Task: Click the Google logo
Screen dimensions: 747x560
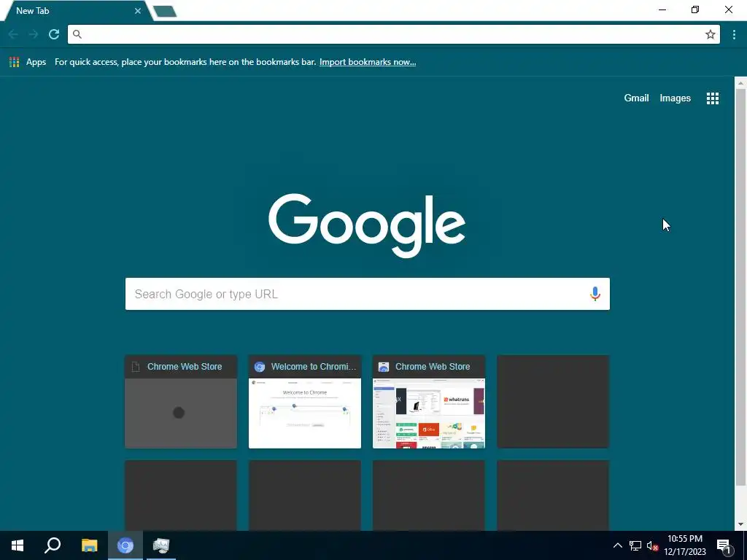Action: (367, 225)
